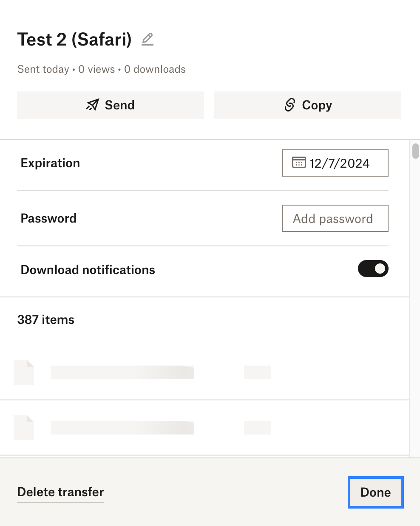This screenshot has width=420, height=526.
Task: Click the pencil edit icon beside the title
Action: (x=148, y=39)
